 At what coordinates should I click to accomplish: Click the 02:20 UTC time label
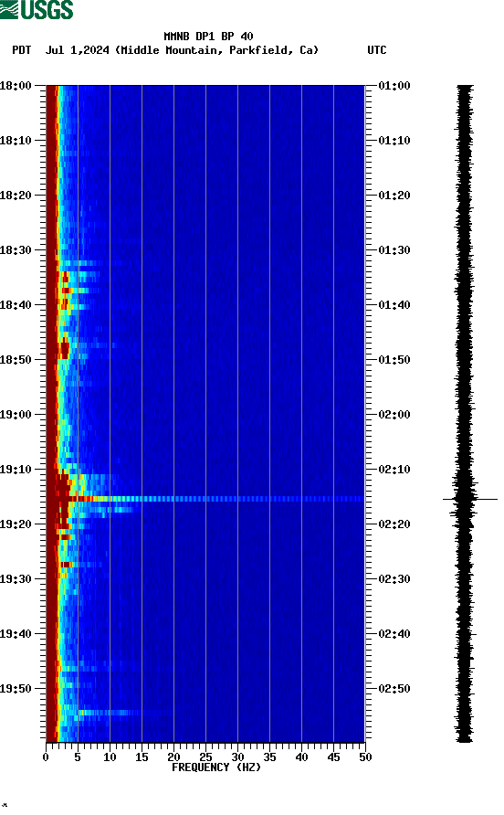pyautogui.click(x=394, y=524)
